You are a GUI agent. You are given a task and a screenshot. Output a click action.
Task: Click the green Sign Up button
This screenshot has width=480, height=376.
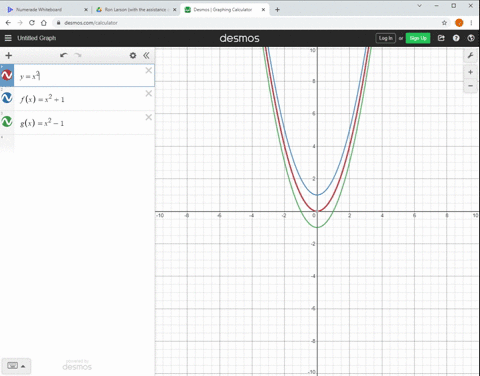coord(418,38)
